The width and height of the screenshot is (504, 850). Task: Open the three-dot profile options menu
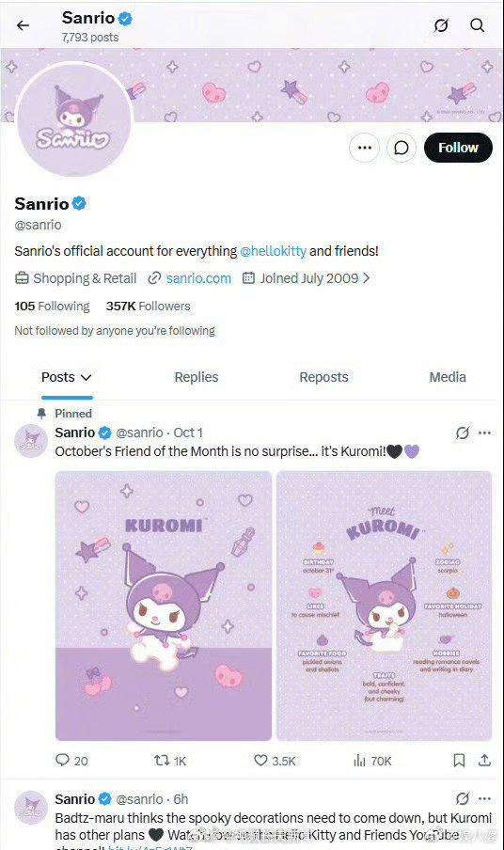pyautogui.click(x=365, y=148)
